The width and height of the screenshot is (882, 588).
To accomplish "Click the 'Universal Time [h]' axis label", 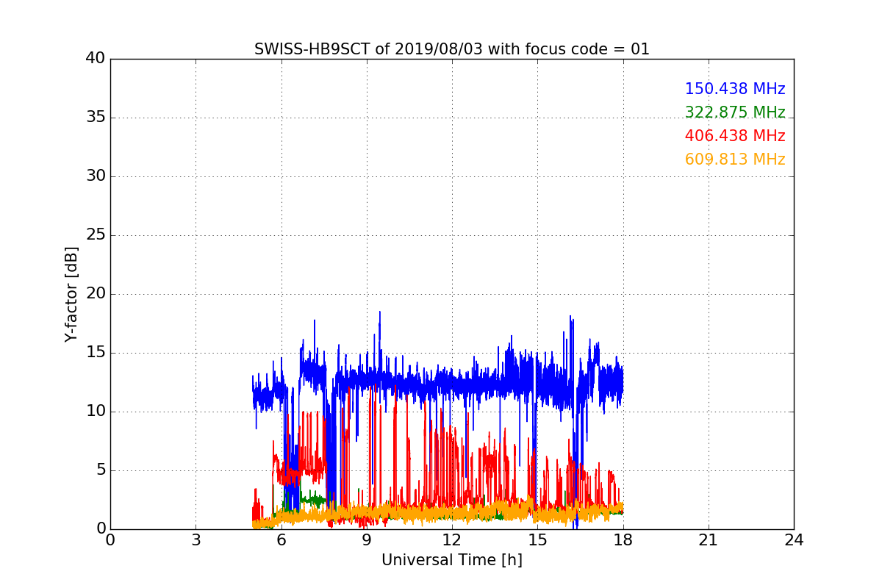I will point(452,560).
